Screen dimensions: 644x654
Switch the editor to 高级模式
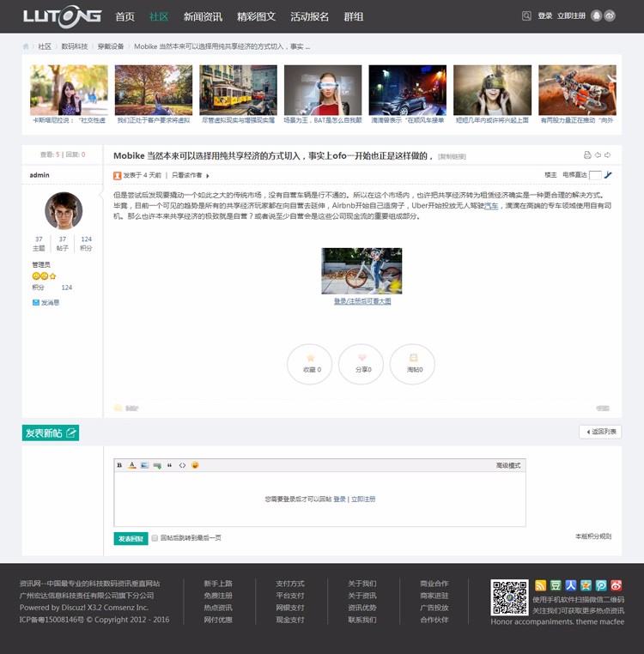(508, 465)
